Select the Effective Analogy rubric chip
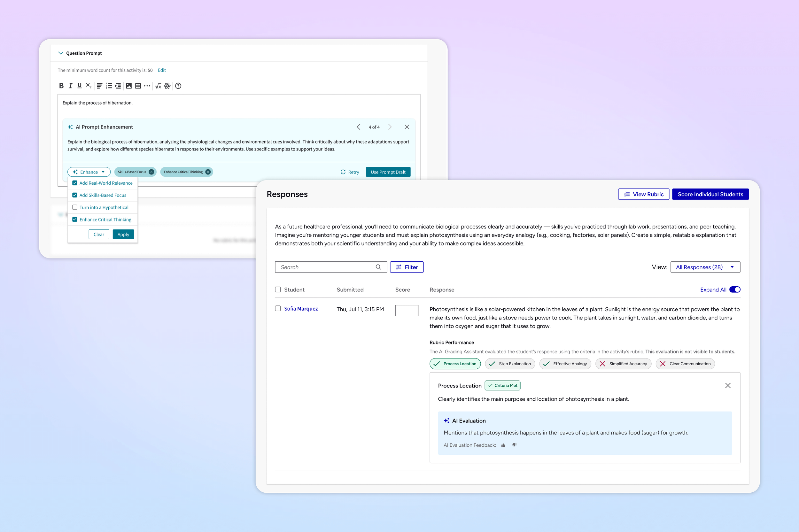This screenshot has width=799, height=532. 565,364
